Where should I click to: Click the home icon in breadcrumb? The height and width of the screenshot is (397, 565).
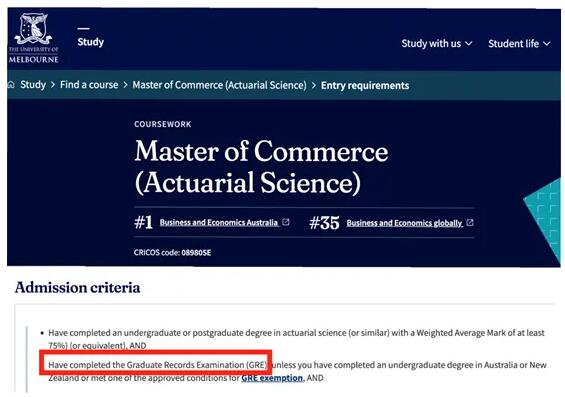coord(11,85)
